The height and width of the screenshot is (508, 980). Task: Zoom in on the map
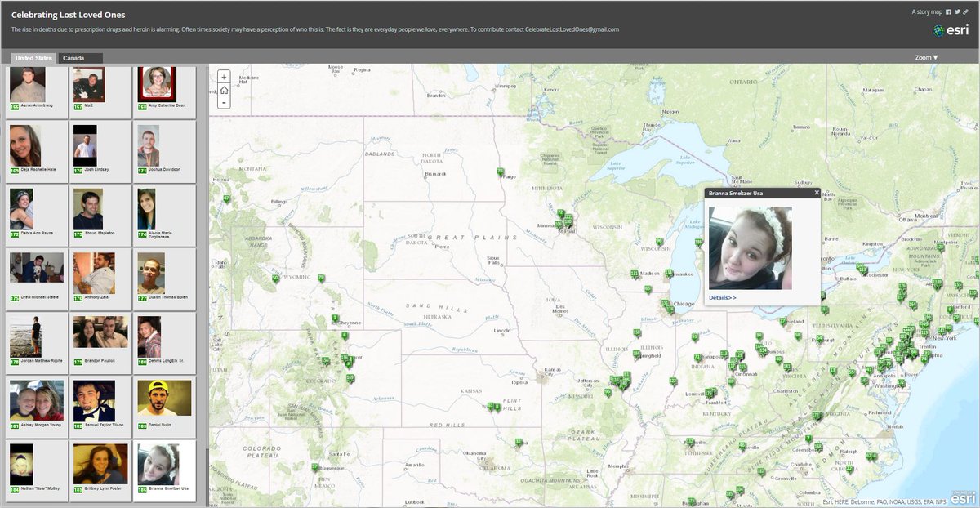[224, 77]
